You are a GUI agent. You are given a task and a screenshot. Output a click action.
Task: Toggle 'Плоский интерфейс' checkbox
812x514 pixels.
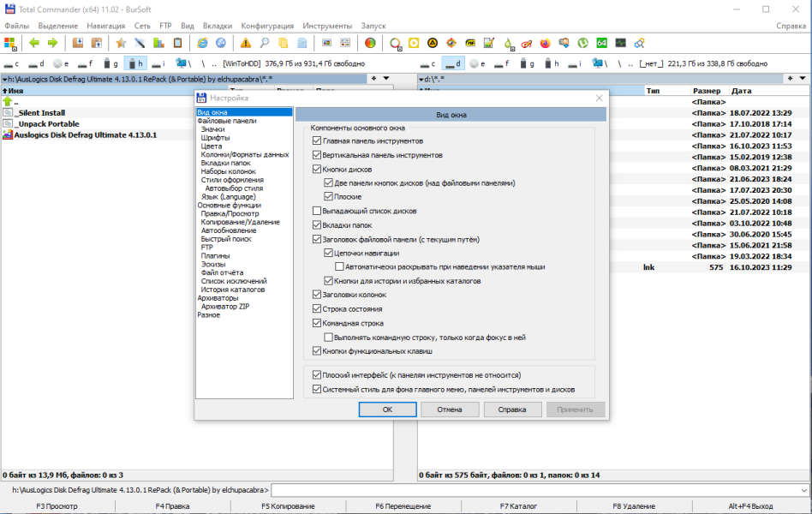tap(317, 374)
